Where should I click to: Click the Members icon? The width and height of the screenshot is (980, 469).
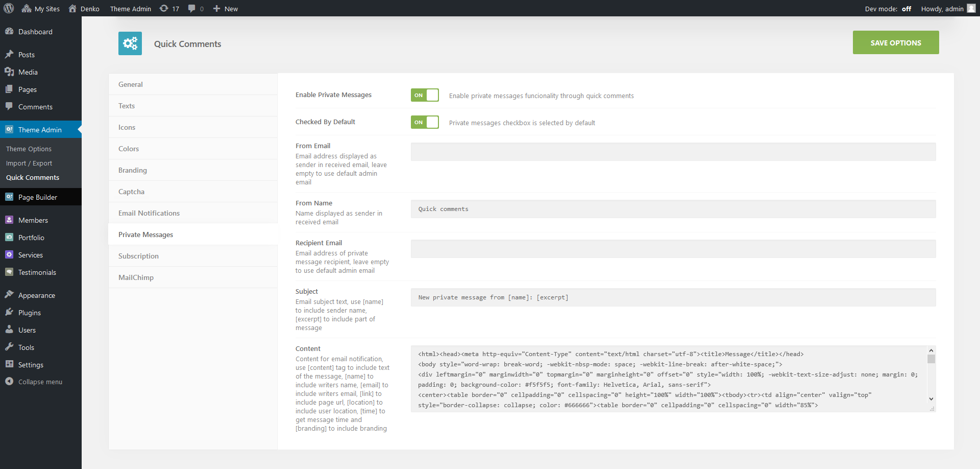pos(9,220)
